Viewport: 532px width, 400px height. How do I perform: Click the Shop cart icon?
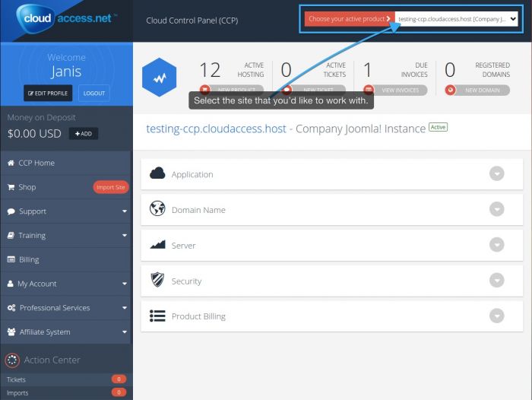pos(11,187)
